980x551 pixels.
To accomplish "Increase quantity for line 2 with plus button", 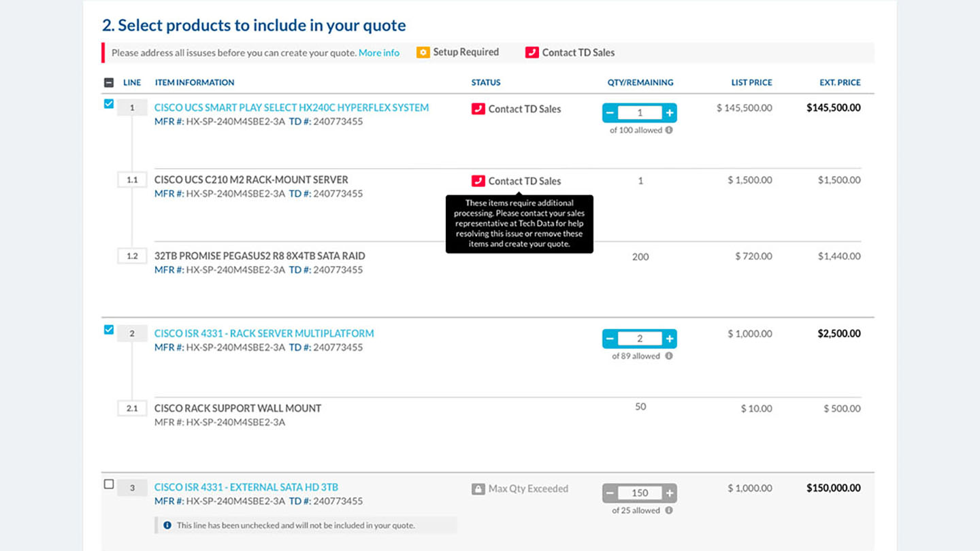I will pos(670,339).
